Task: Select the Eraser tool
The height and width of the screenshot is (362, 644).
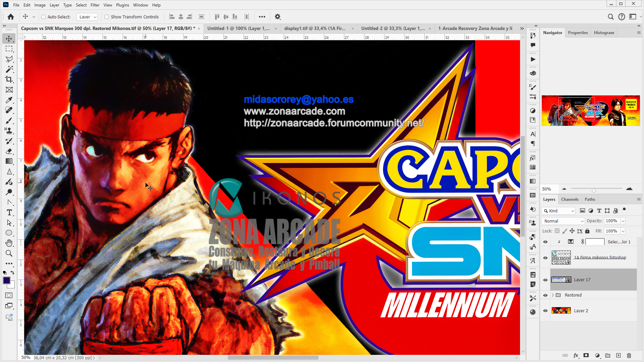Action: click(9, 151)
